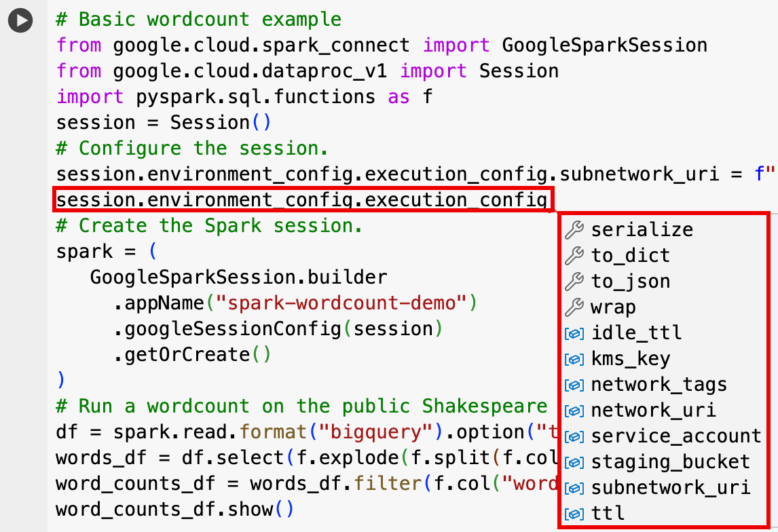
Task: Select the idle_ttl property icon
Action: point(572,332)
